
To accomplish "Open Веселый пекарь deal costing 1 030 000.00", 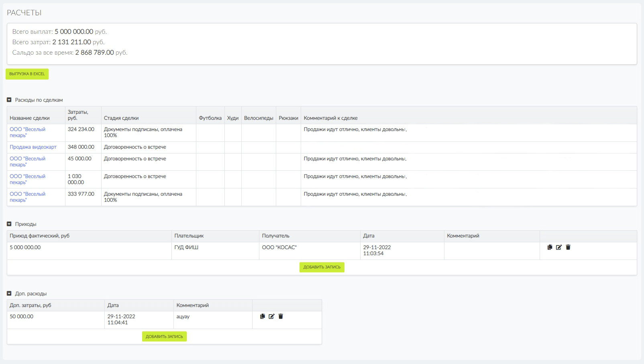I will [28, 179].
